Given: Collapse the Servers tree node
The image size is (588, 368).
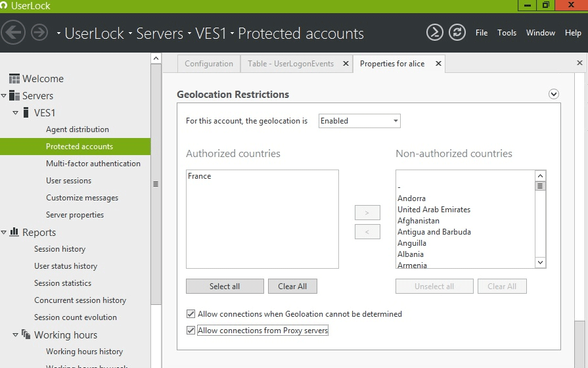Looking at the screenshot, I should (x=4, y=96).
